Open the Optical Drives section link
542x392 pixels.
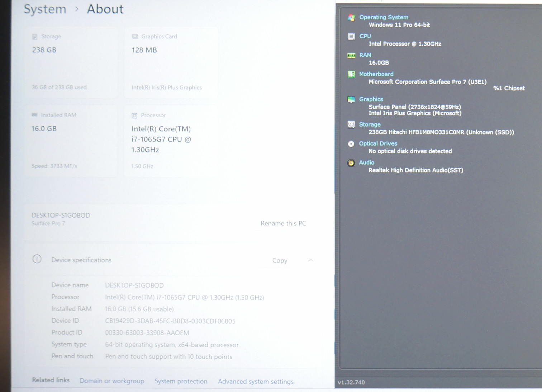click(x=378, y=143)
